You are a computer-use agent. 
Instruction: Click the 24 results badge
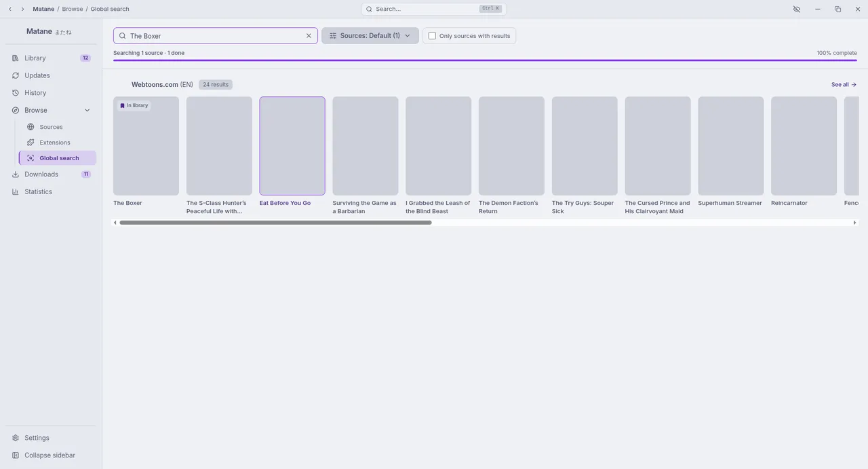pos(216,85)
